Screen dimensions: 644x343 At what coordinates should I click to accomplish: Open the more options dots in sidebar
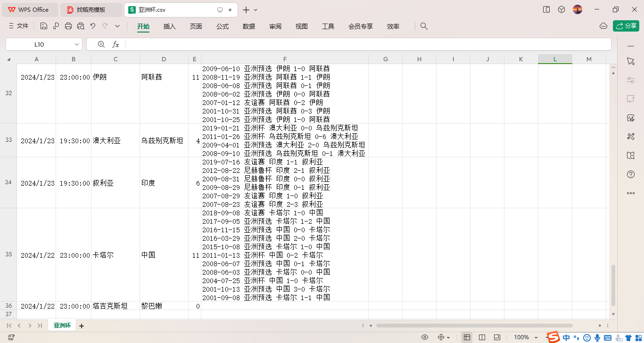(631, 193)
